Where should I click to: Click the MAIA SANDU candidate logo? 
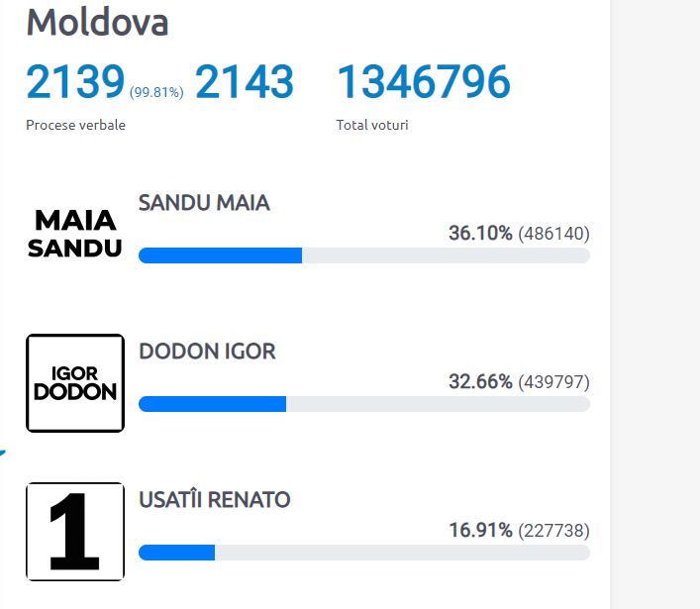[x=74, y=234]
